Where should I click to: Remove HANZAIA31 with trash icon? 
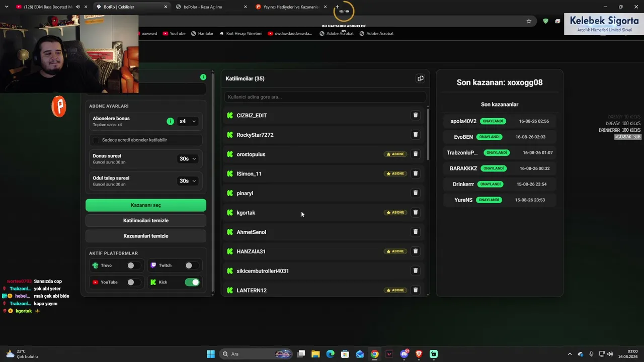[x=416, y=251]
